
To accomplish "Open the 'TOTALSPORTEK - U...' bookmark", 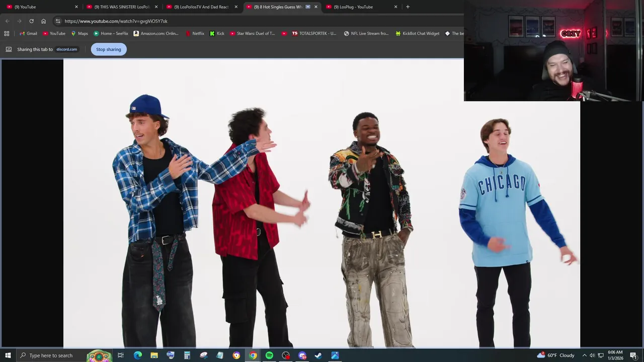I will pos(314,34).
